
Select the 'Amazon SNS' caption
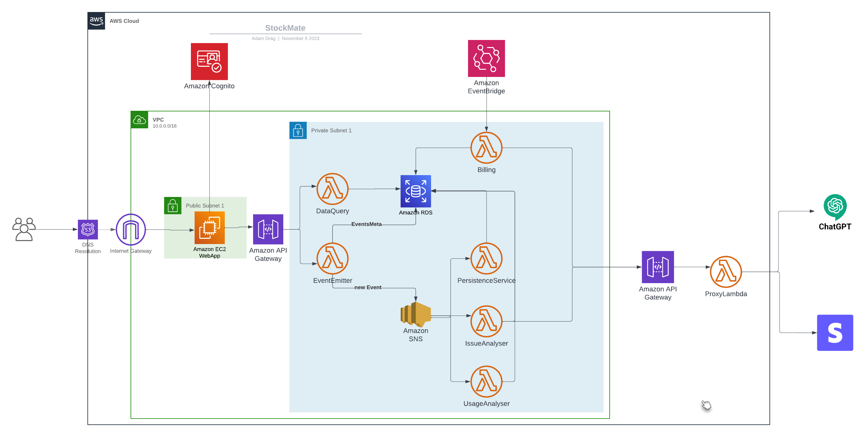[x=415, y=335]
